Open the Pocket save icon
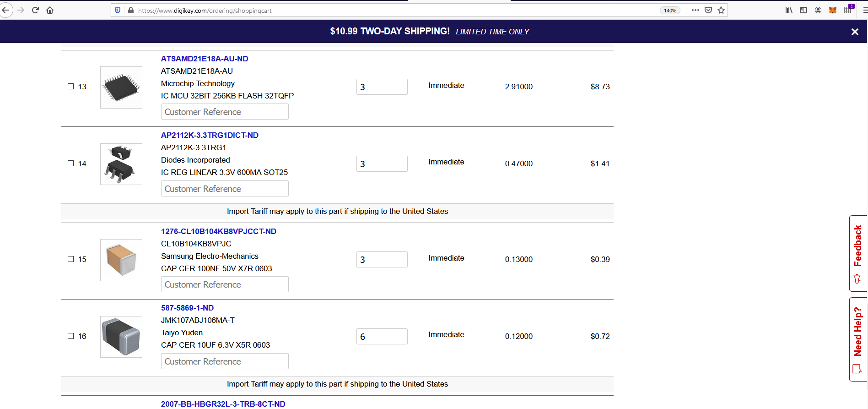This screenshot has width=868, height=409. click(708, 10)
